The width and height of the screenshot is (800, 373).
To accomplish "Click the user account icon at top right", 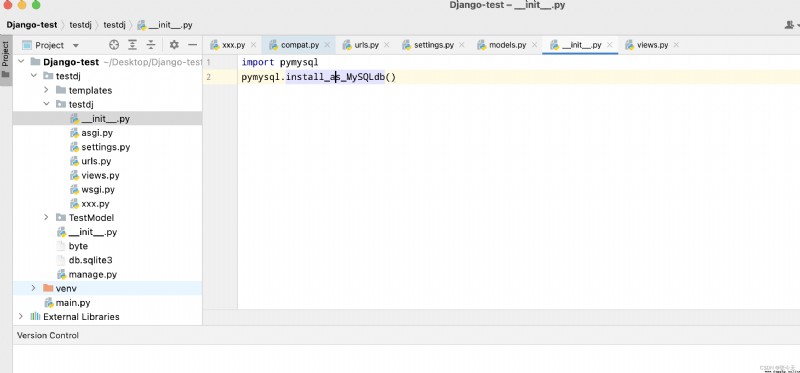I will pyautogui.click(x=789, y=24).
